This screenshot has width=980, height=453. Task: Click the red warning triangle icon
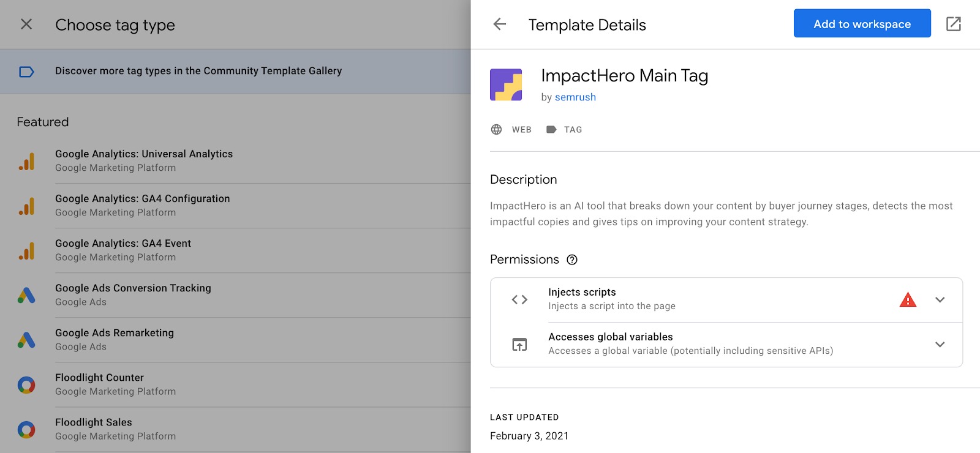point(908,299)
